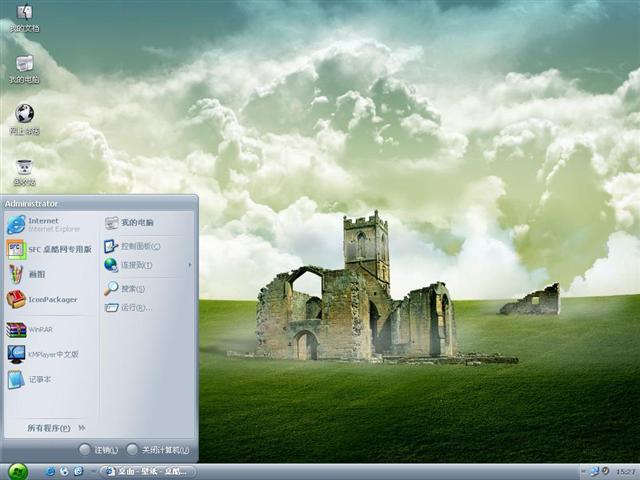The image size is (640, 480).
Task: Launch SFC 桌酷网专用版 from Start menu
Action: pos(50,249)
